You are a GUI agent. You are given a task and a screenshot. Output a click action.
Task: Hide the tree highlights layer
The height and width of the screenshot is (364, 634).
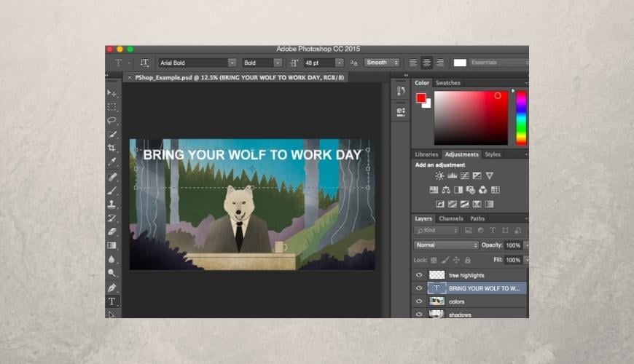419,275
